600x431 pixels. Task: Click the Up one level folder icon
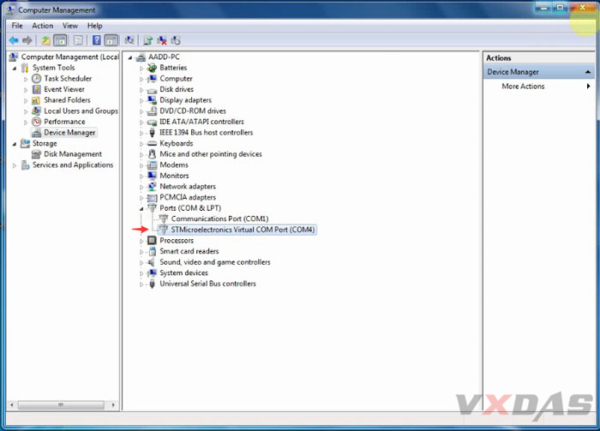(x=46, y=40)
